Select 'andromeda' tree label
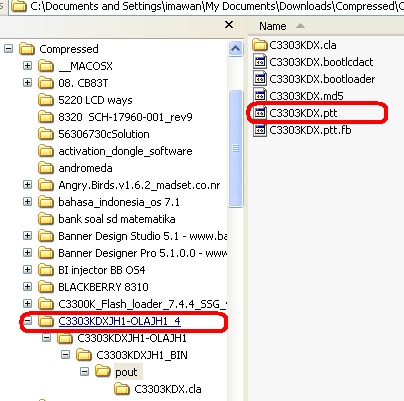404x401 pixels. (85, 168)
